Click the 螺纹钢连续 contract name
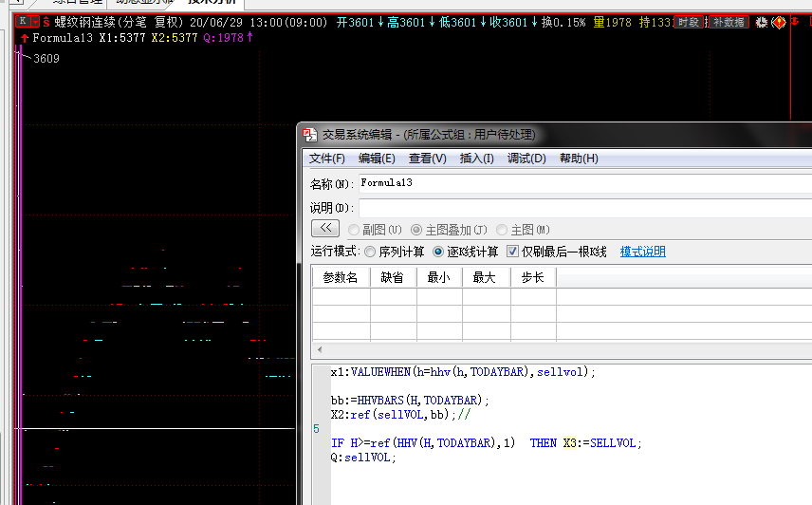 coord(85,22)
